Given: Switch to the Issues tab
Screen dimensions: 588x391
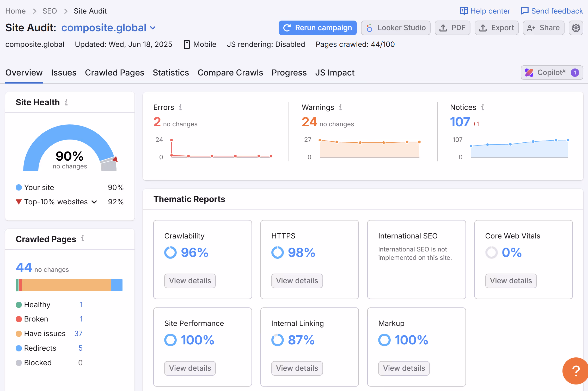Looking at the screenshot, I should pos(64,73).
